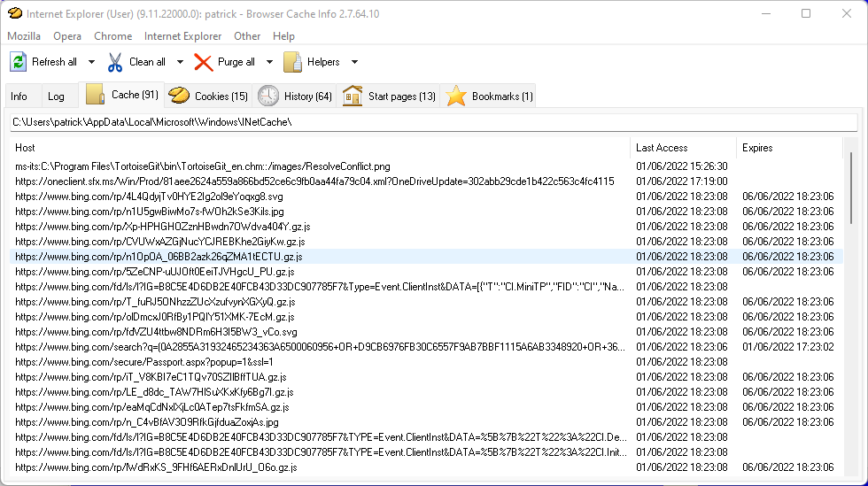Select the 4L4QdyjTv0HYE2Ig2oI9eYoqxg8.svg row
This screenshot has height=486, width=868.
(426, 197)
